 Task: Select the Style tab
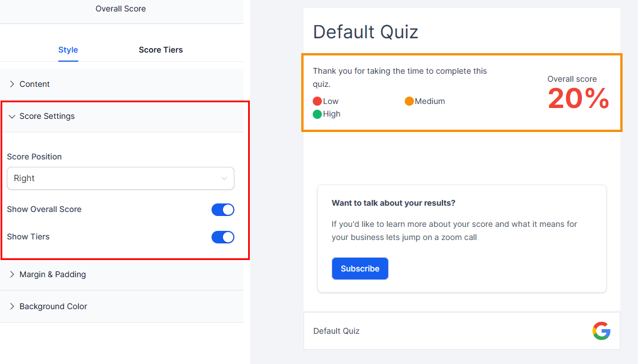[68, 50]
